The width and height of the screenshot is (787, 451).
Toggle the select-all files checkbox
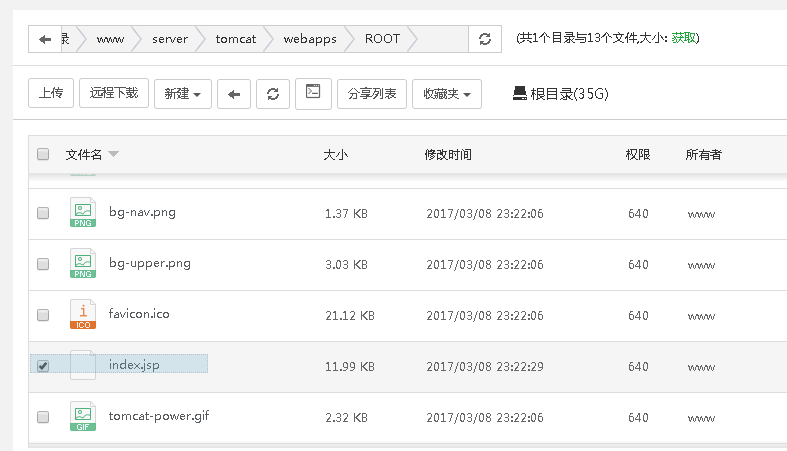click(x=43, y=154)
